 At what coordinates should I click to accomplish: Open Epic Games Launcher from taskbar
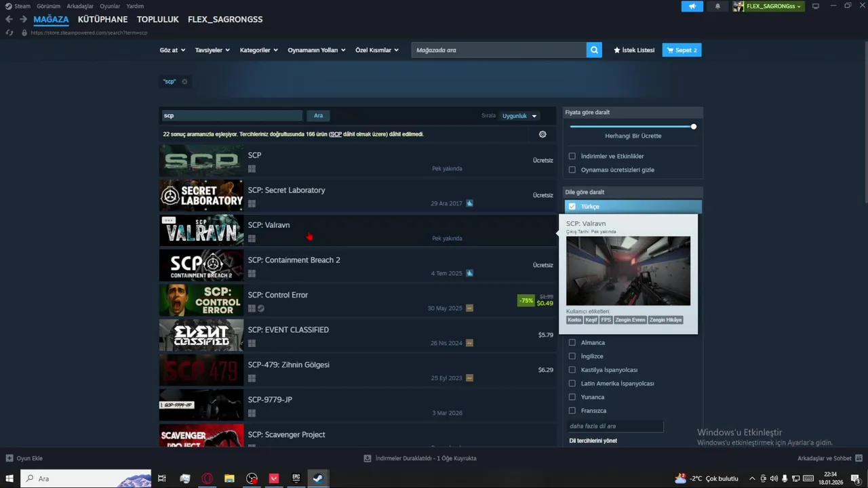pos(296,479)
